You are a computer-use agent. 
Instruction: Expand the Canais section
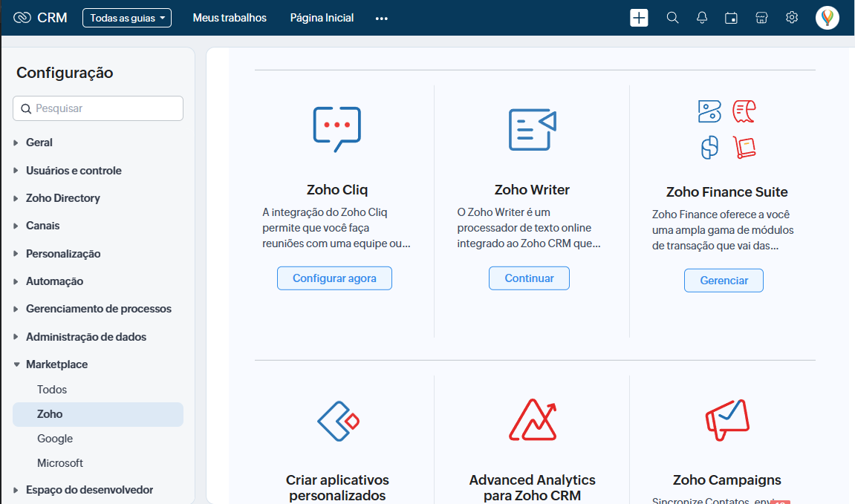point(16,226)
